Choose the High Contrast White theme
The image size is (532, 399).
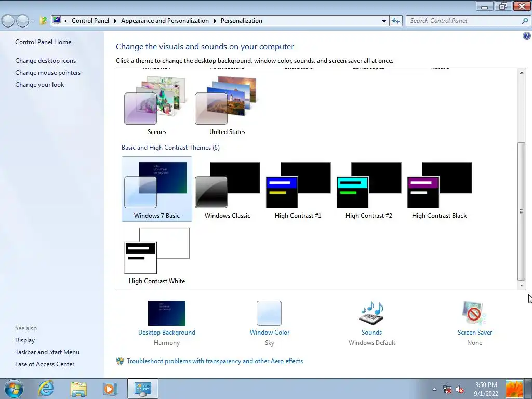pos(157,255)
